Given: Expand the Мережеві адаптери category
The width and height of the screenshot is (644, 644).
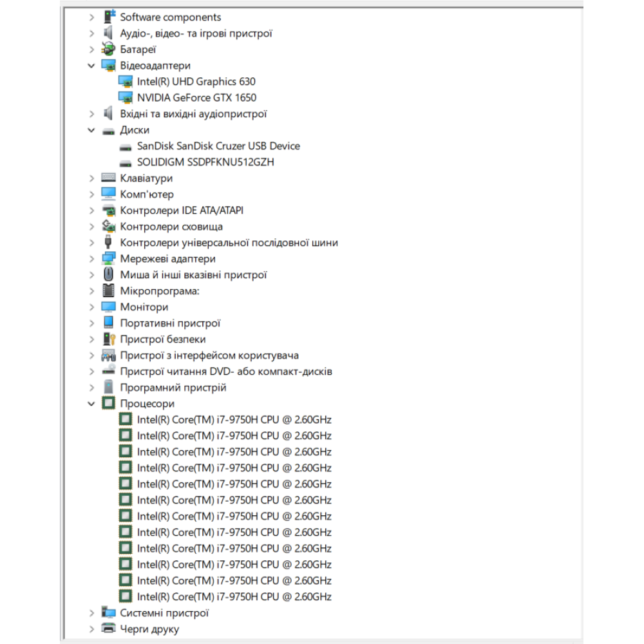Looking at the screenshot, I should coord(91,259).
